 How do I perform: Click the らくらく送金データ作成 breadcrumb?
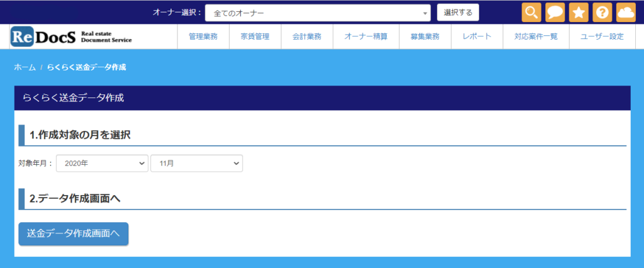tap(86, 67)
